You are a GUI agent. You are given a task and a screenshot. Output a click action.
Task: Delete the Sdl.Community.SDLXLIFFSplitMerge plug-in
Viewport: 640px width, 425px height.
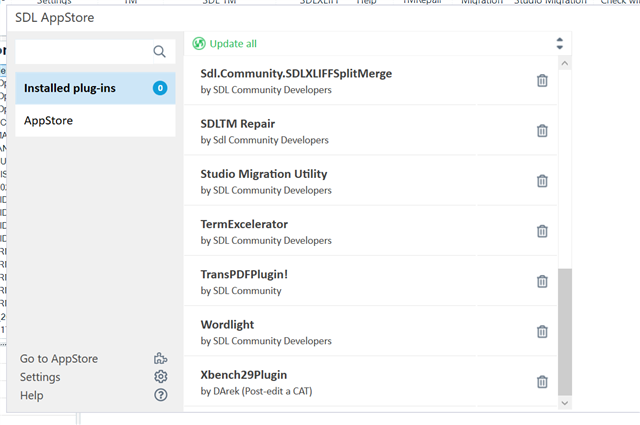click(542, 80)
